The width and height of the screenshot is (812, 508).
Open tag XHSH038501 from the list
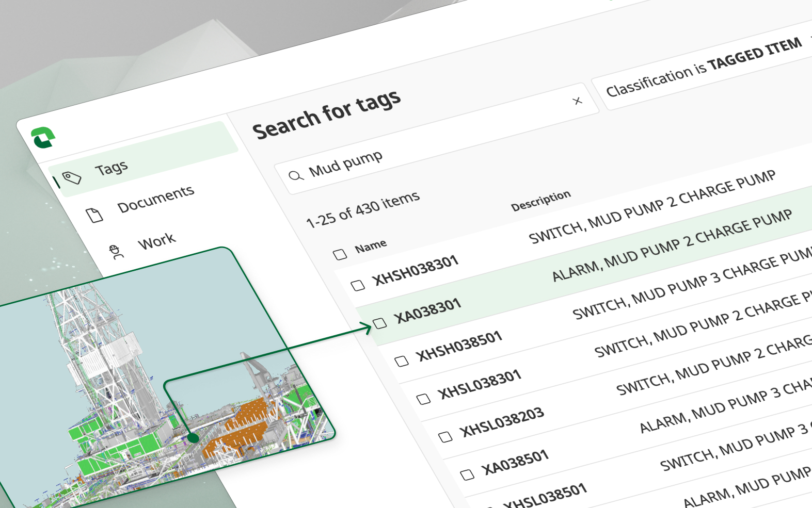click(459, 346)
